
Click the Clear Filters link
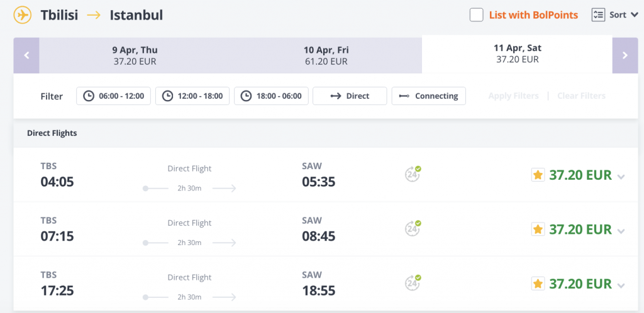click(x=581, y=96)
